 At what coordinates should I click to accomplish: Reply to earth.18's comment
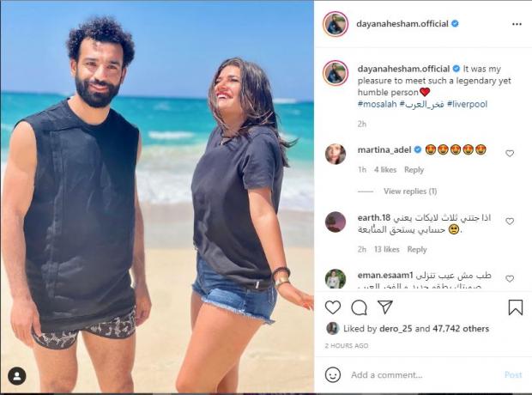[417, 249]
